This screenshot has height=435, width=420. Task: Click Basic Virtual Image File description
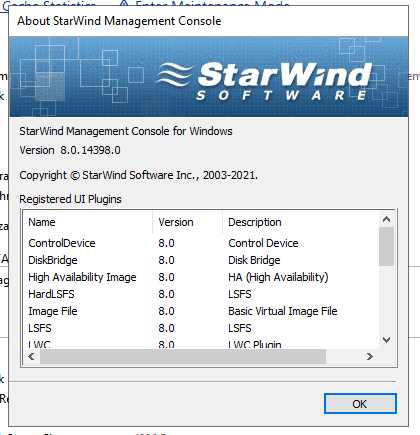[283, 311]
